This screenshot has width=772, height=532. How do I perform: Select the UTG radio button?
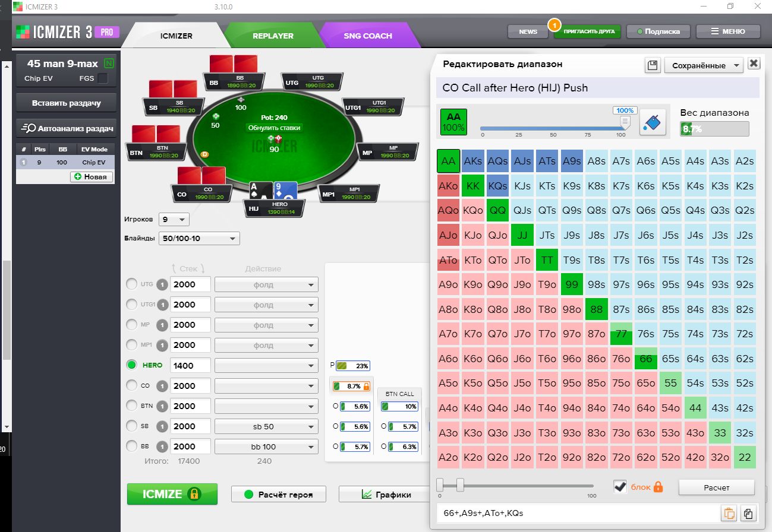[131, 284]
